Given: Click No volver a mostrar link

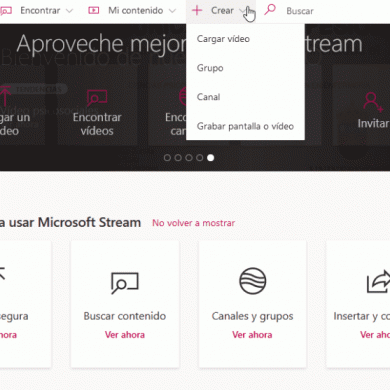Looking at the screenshot, I should coord(194,223).
